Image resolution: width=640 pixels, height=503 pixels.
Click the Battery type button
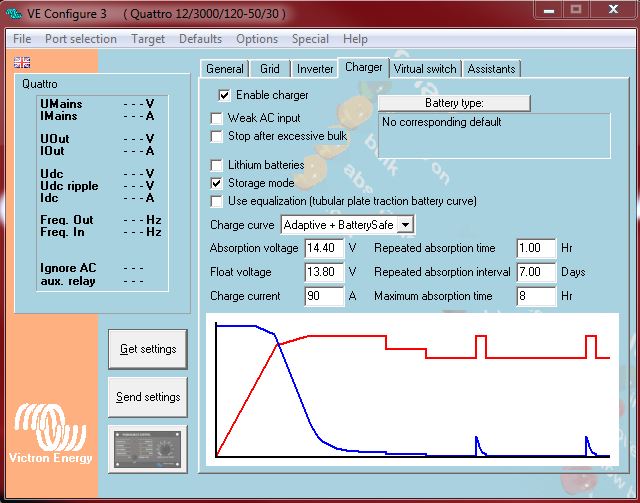(454, 103)
